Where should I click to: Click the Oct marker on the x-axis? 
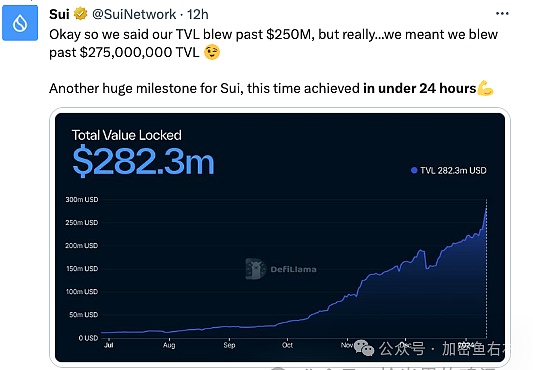click(287, 345)
